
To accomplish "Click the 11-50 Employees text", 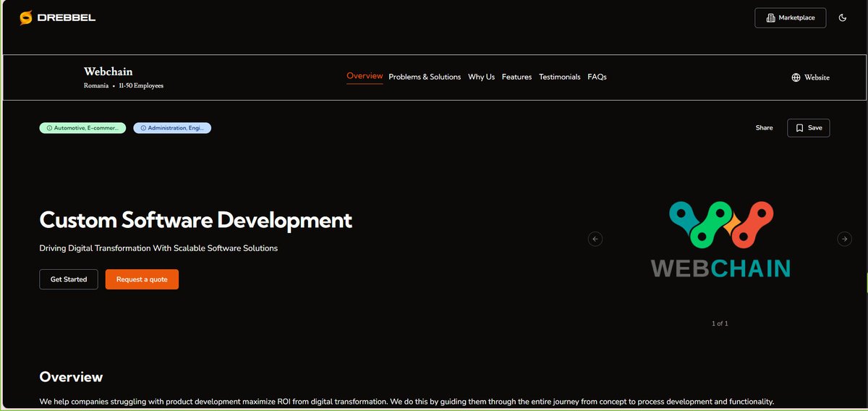I will click(142, 86).
